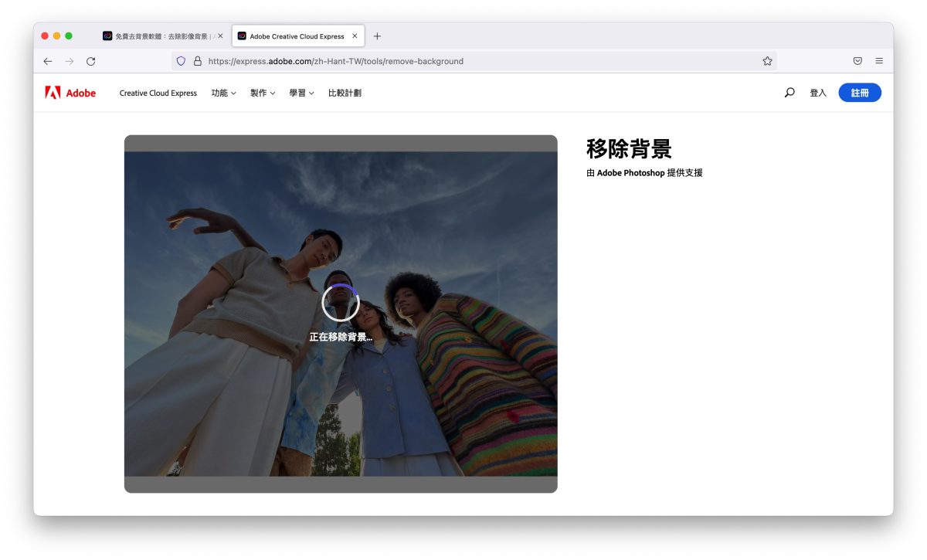Click the loading spinner on image

[341, 303]
